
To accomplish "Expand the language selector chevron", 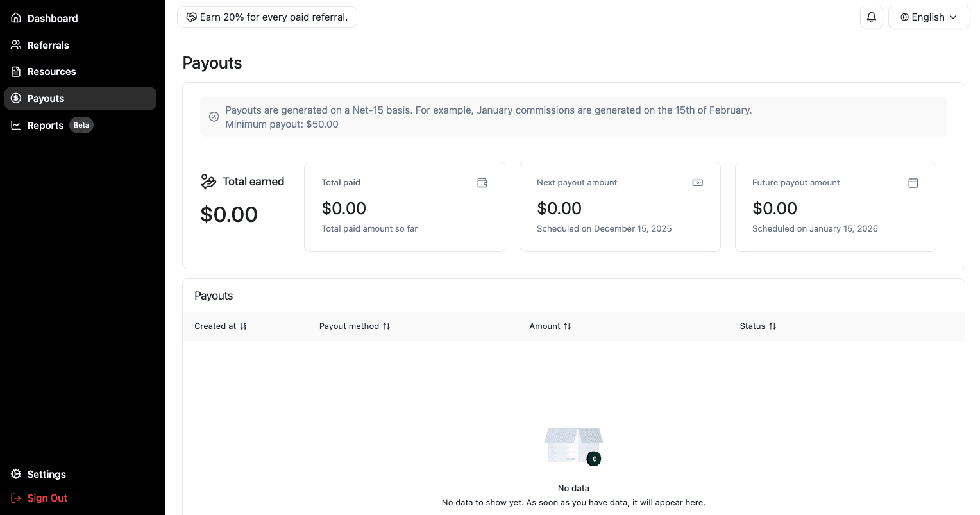I will (x=953, y=17).
